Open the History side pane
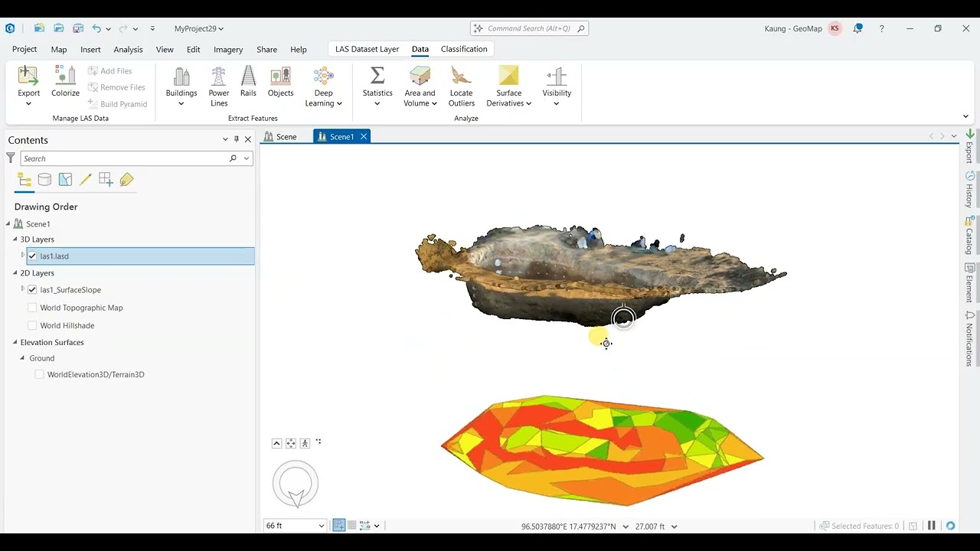 tap(969, 190)
